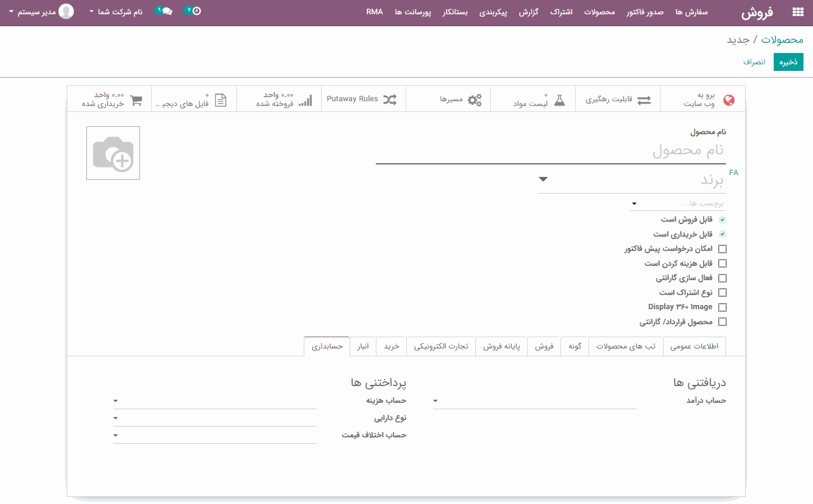Enable the امکان درخواست پیش فاکتور checkbox

click(x=722, y=248)
